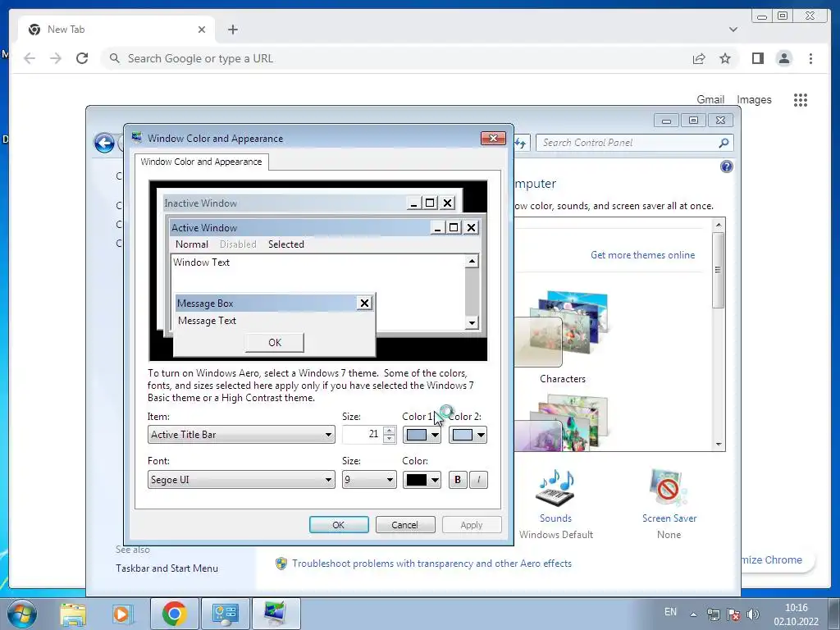Click the item Size field showing 21
The image size is (840, 630).
[363, 435]
